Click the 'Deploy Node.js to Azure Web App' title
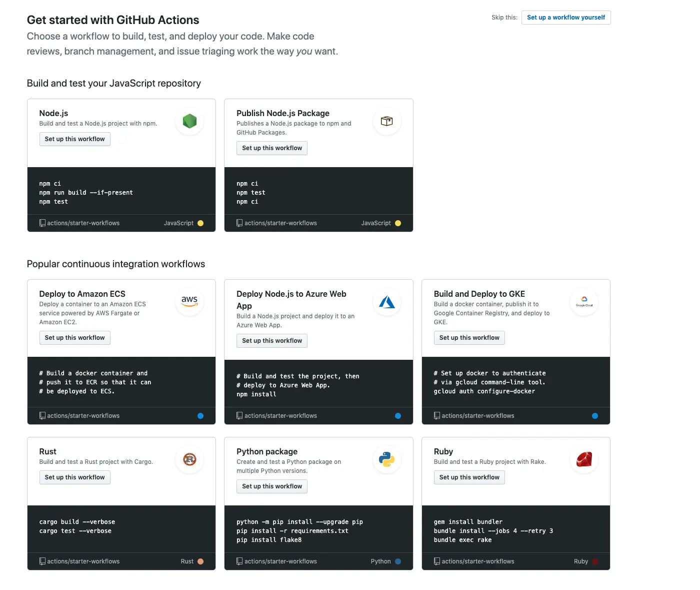Viewport: 700px width, 590px height. tap(291, 300)
